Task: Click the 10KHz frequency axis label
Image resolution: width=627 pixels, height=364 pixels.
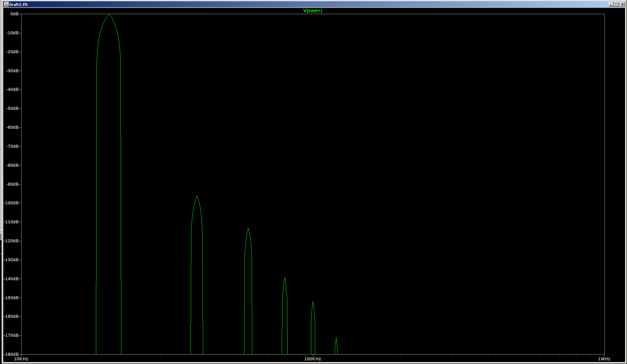Action: [x=21, y=359]
